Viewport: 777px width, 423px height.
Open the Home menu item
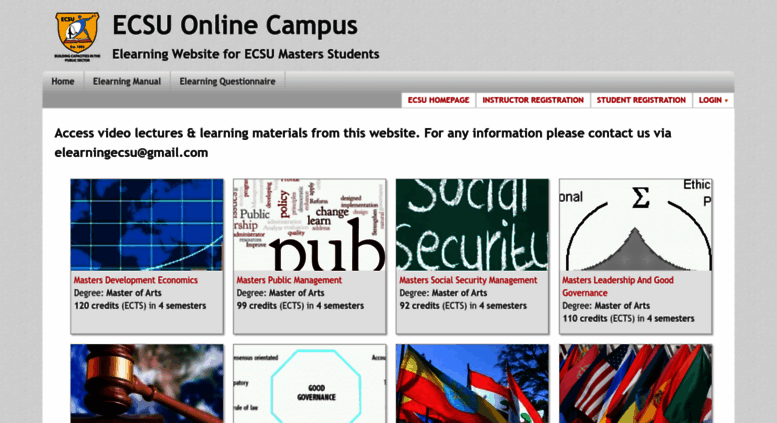(63, 81)
